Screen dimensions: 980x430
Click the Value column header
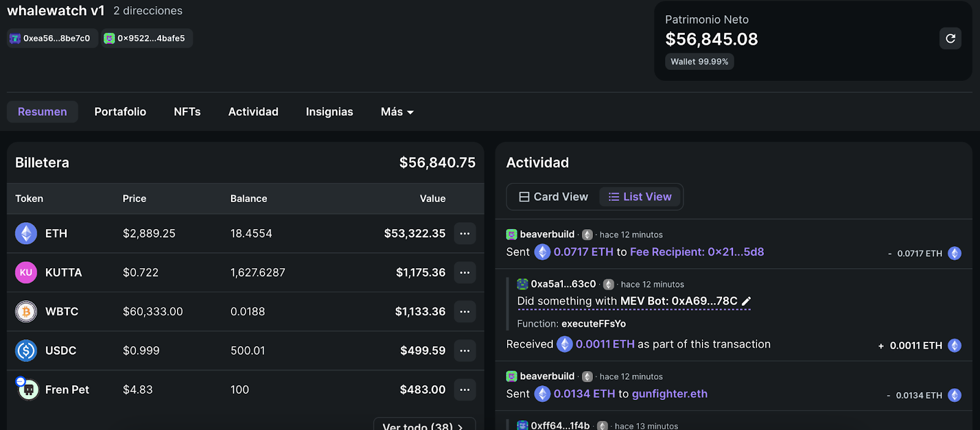432,198
